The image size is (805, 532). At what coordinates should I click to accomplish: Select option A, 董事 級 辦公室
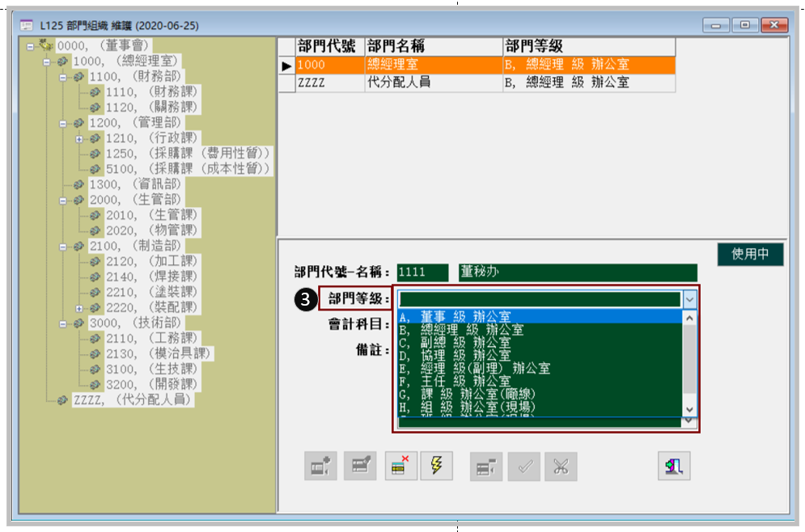(540, 317)
